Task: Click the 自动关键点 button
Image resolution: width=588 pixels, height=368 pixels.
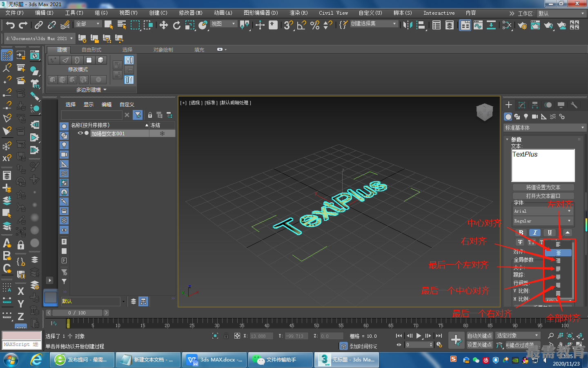Action: tap(480, 336)
